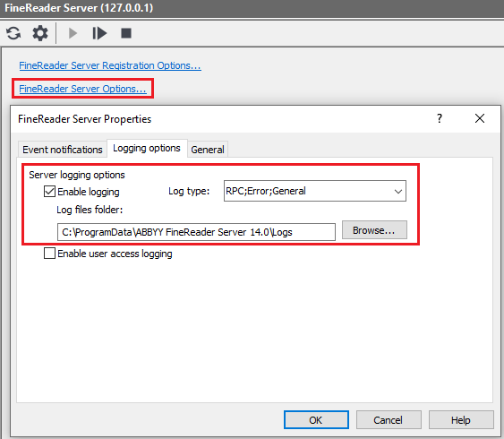The width and height of the screenshot is (504, 439).
Task: Select the Logging options tab
Action: 147,148
